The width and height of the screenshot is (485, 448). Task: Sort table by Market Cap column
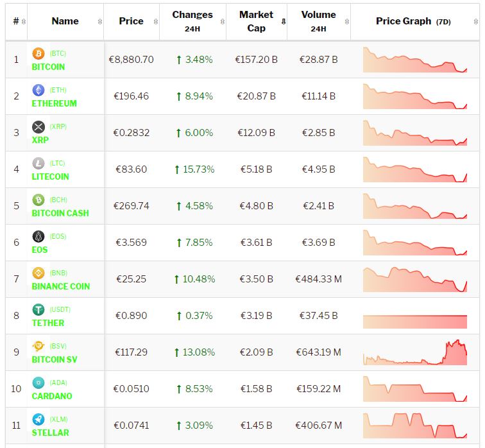[x=256, y=21]
